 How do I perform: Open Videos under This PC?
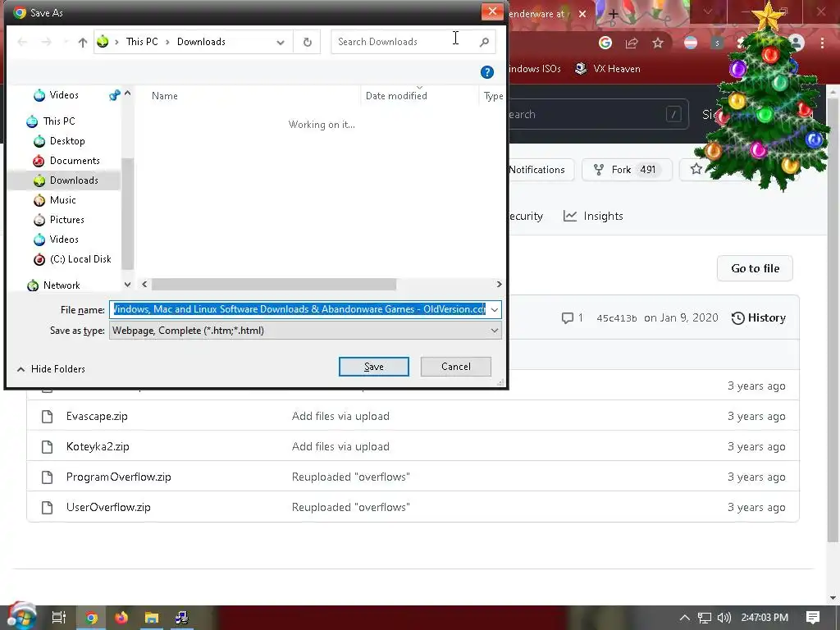64,240
